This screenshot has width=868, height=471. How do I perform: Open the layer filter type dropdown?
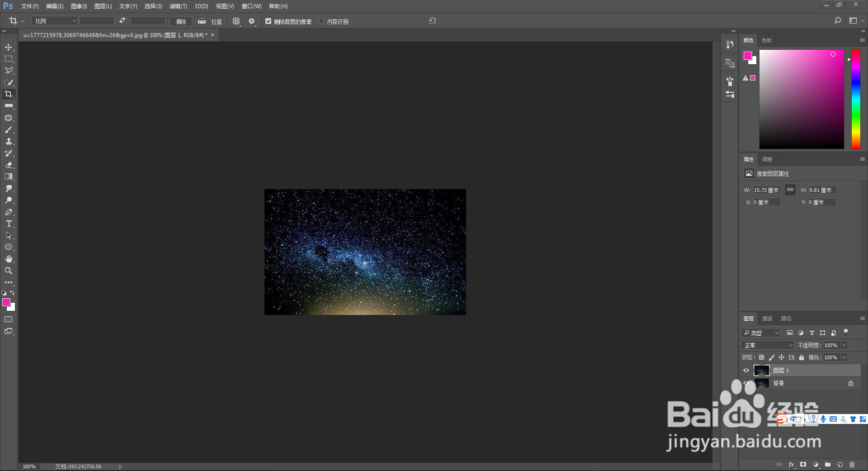(761, 333)
